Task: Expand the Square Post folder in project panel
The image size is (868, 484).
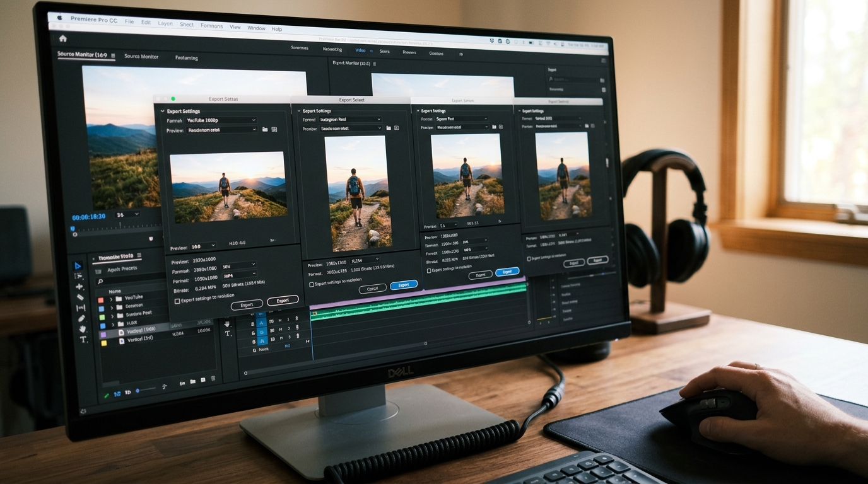Action: (x=113, y=315)
